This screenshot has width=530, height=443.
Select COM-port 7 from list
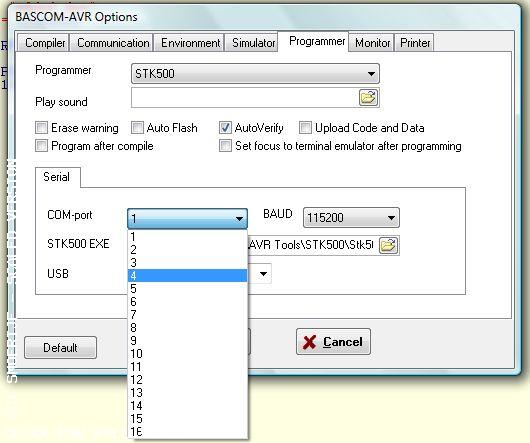click(x=188, y=315)
